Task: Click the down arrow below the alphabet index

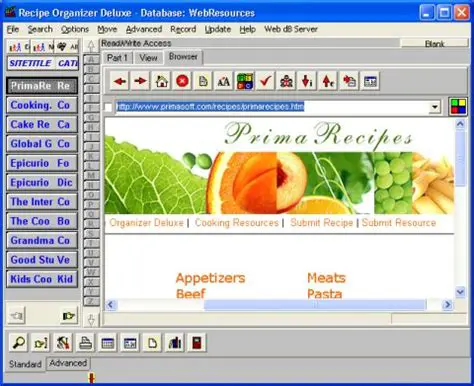Action: pos(91,320)
